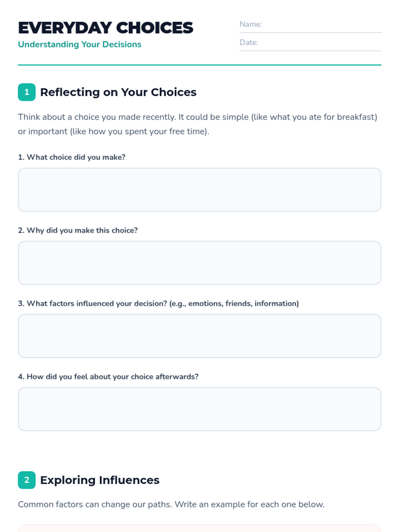Click the 'What choice did you make?' question label
Image resolution: width=399 pixels, height=532 pixels.
71,157
